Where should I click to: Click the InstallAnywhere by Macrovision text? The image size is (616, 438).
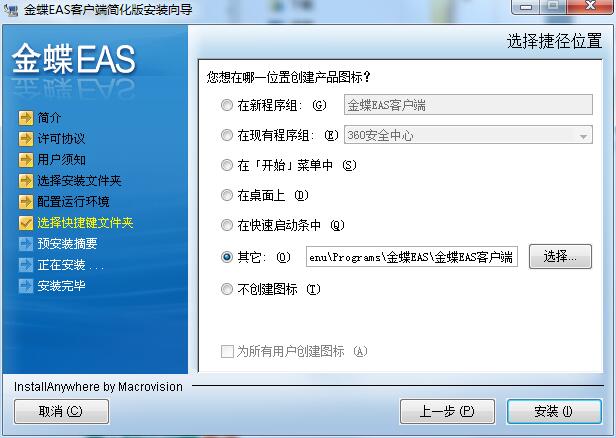click(x=98, y=387)
